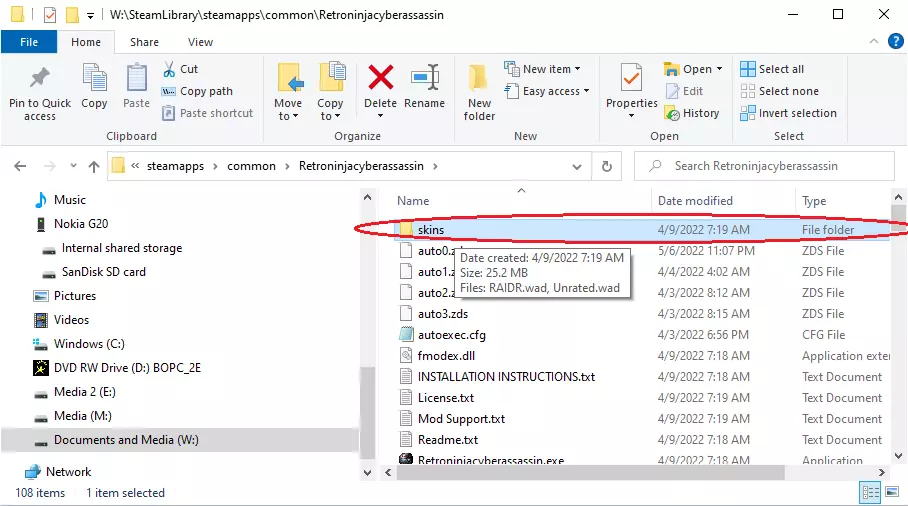Screen dimensions: 908x506
Task: Click navigation pane scroll-down arrow
Action: pyautogui.click(x=367, y=472)
